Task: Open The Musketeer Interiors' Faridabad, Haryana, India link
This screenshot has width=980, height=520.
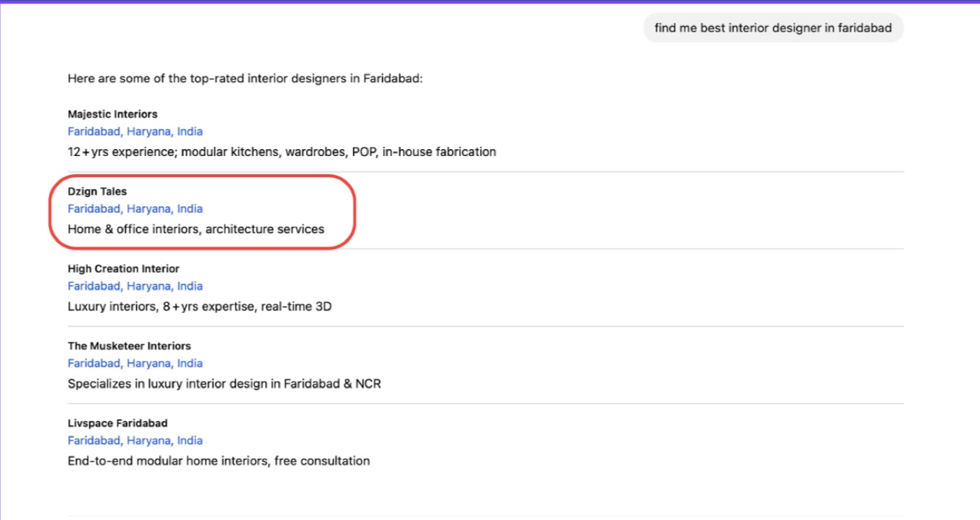Action: [135, 363]
